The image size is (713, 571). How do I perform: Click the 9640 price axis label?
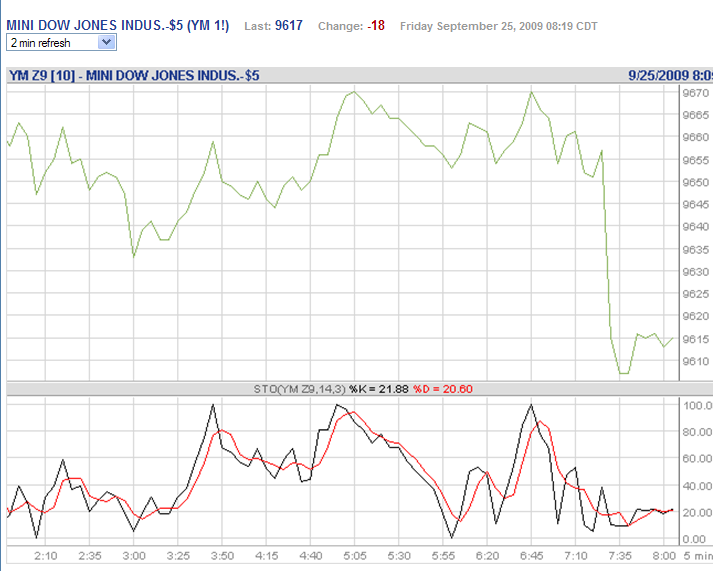click(x=696, y=227)
